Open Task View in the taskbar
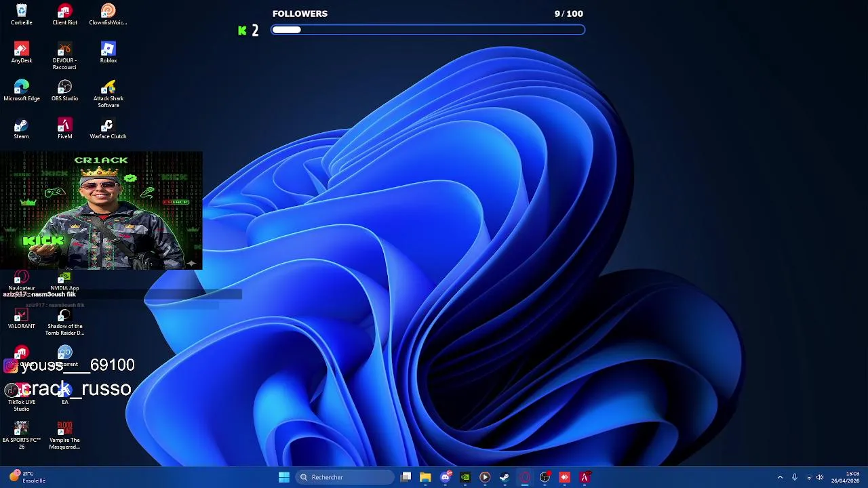The image size is (868, 488). pos(406,477)
